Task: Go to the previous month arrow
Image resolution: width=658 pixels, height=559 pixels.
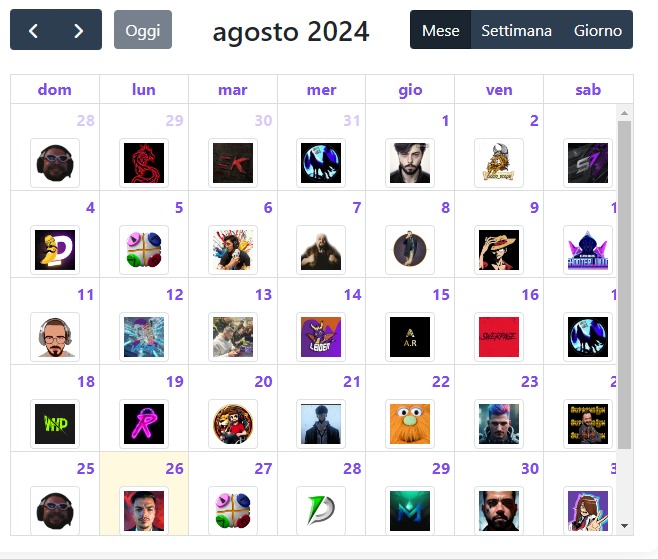Action: [x=33, y=30]
